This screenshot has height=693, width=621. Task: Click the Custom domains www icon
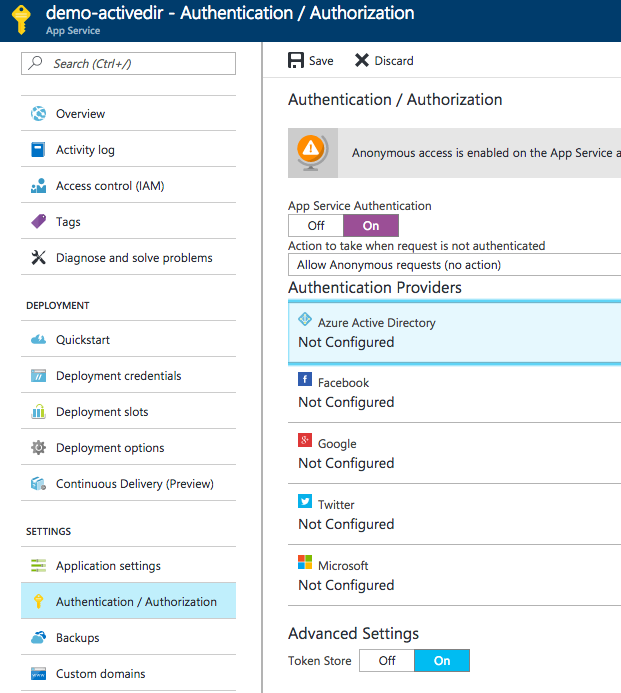[38, 674]
